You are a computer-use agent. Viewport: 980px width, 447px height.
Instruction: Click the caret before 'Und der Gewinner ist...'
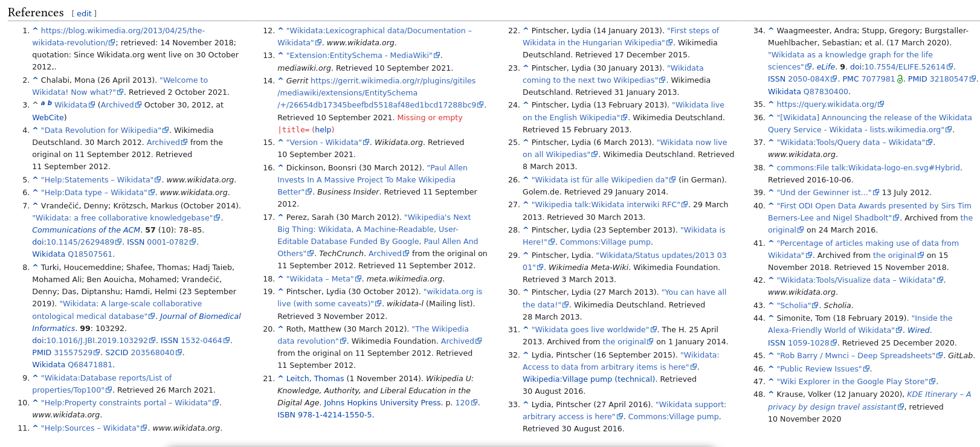coord(771,192)
